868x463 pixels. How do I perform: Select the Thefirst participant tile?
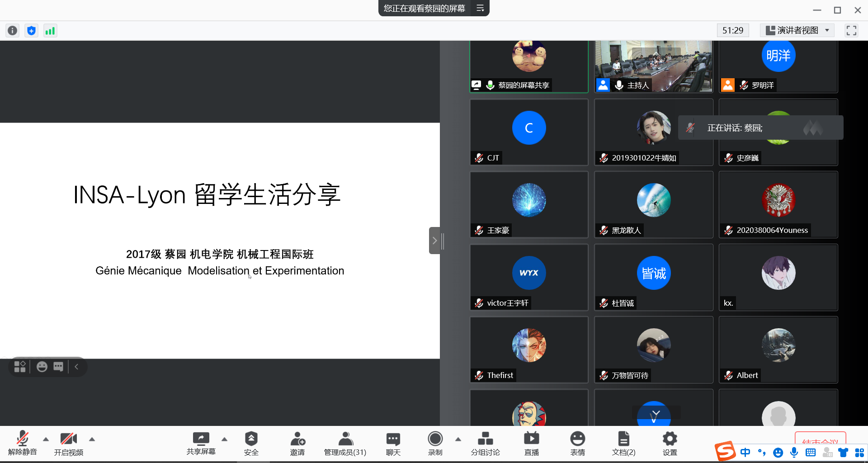[529, 350]
